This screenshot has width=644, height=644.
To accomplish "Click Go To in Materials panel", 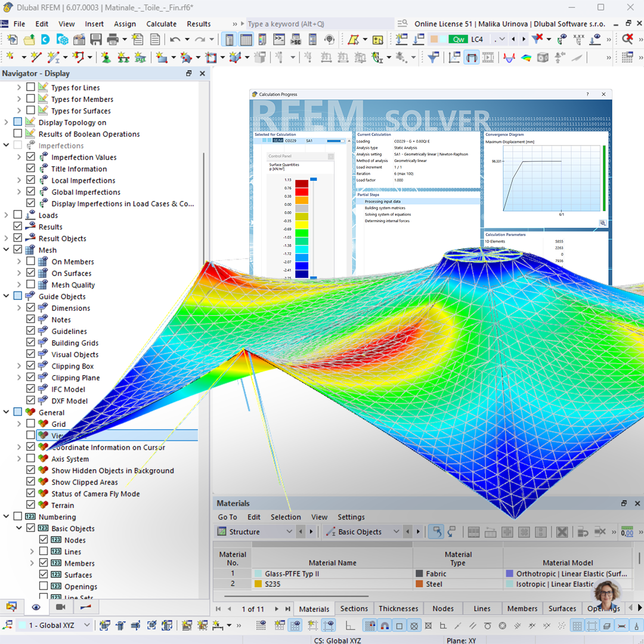I will (228, 517).
